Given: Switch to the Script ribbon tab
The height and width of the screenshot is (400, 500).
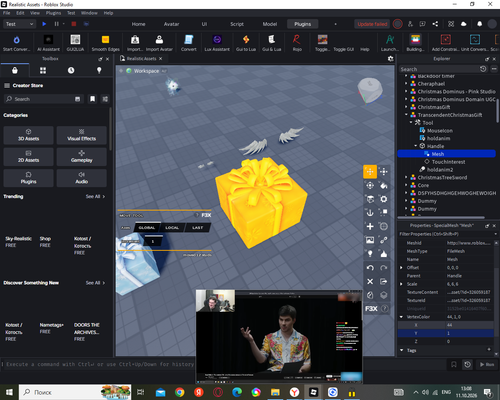Looking at the screenshot, I should pos(237,24).
